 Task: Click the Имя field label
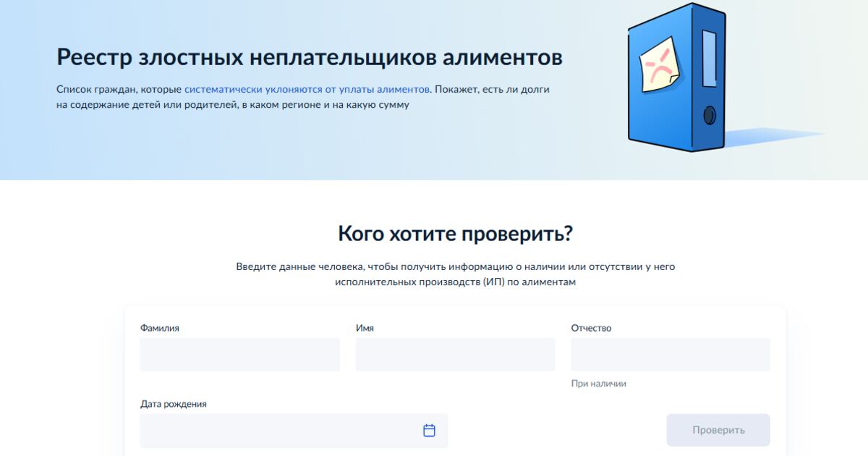[x=365, y=328]
